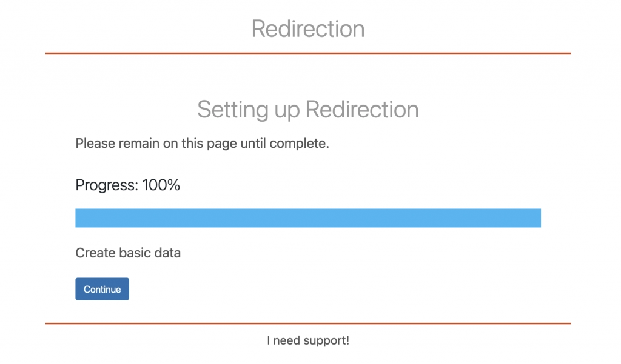Screen dimensions: 621x364
Task: Click the "100%" value in the progress label
Action: click(161, 185)
